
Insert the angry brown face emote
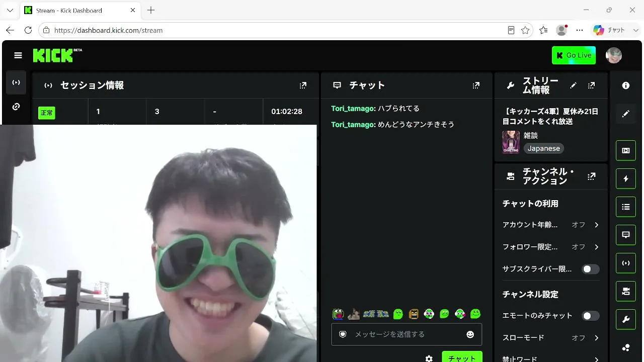(x=414, y=314)
